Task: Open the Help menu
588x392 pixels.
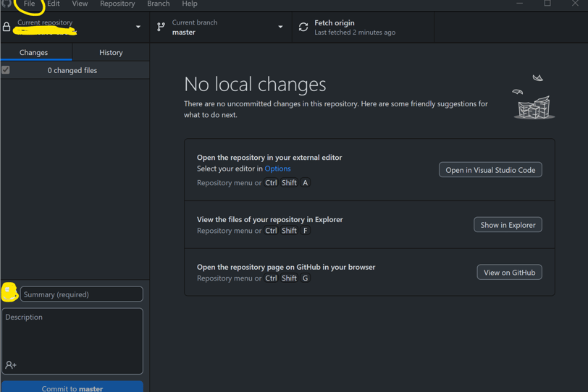Action: pos(190,4)
